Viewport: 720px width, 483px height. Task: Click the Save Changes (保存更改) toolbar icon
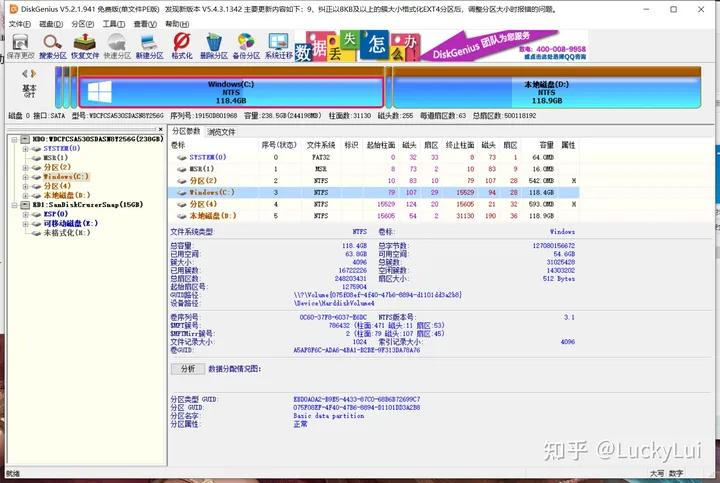(x=18, y=43)
